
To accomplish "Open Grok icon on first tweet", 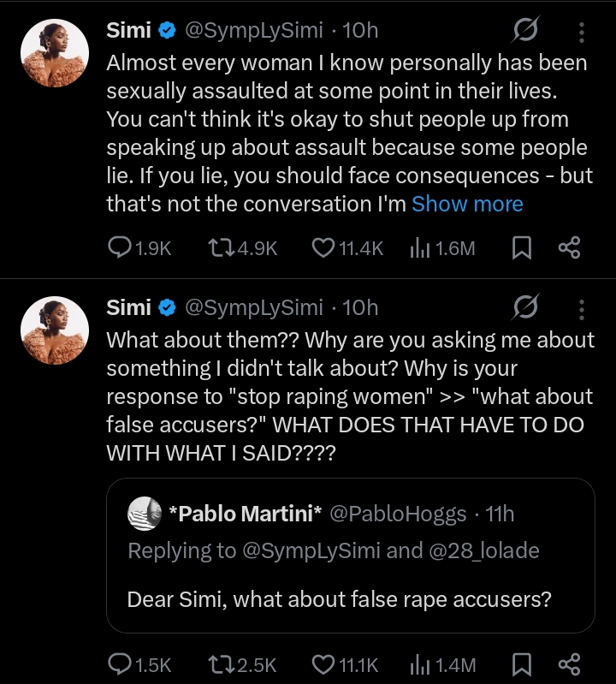I will tap(524, 32).
